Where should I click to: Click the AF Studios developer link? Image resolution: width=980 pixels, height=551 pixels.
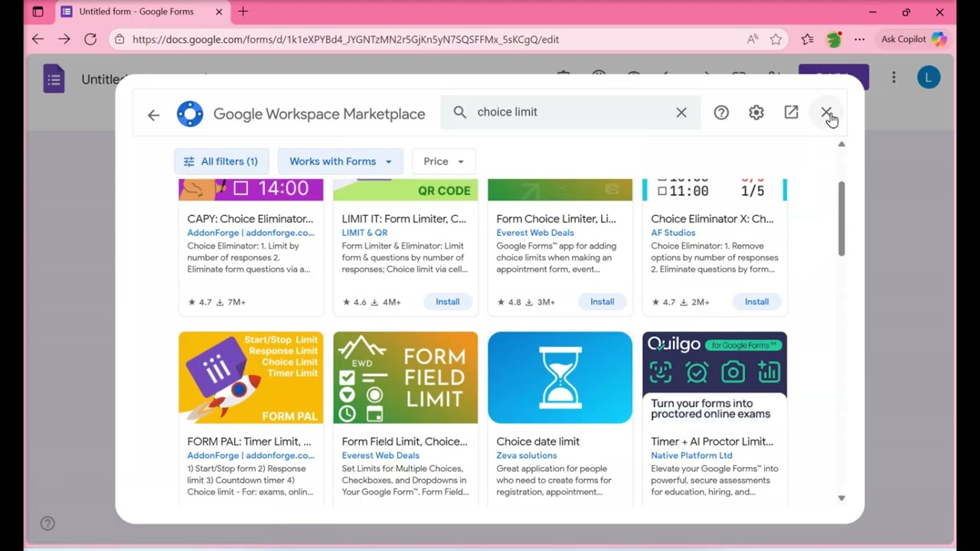coord(673,233)
